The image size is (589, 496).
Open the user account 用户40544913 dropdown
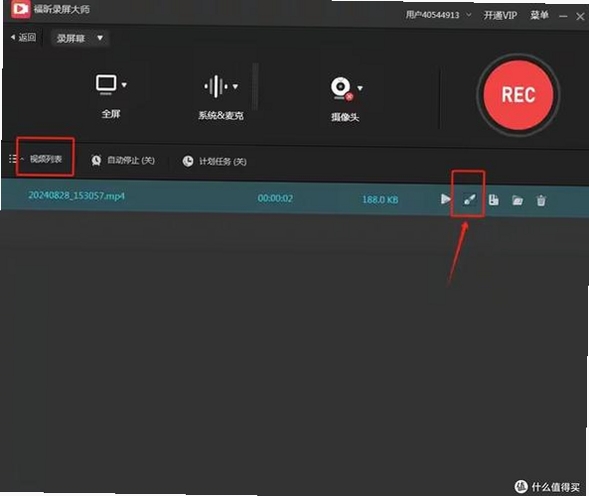coord(438,15)
